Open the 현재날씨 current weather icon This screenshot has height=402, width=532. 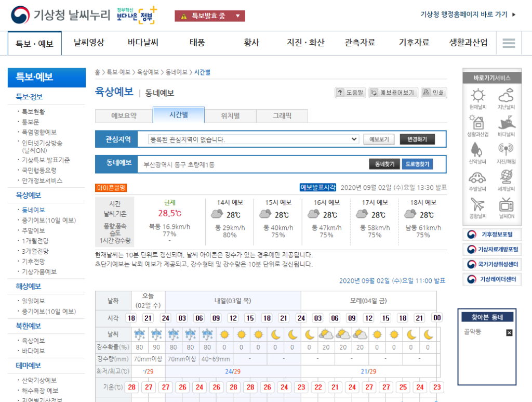[x=477, y=97]
